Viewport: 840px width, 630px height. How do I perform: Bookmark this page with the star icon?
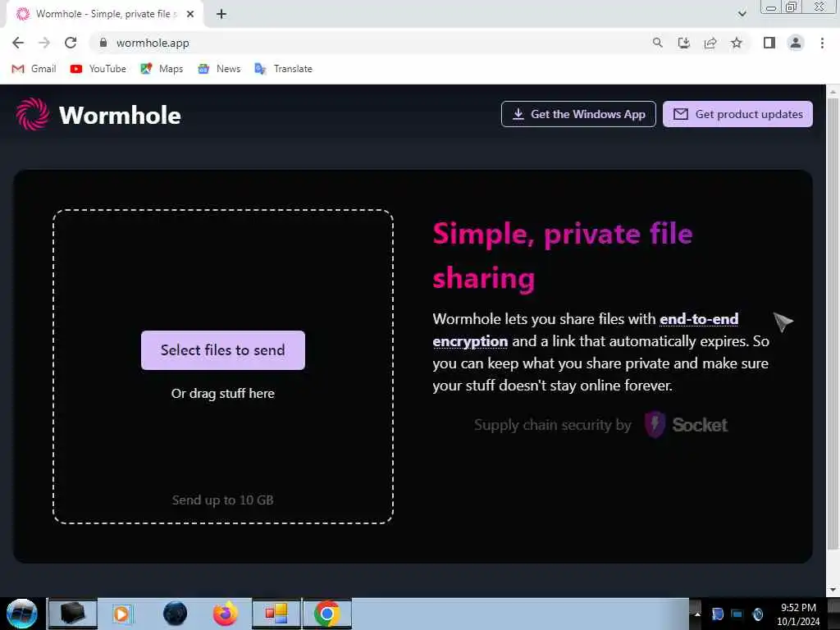coord(737,43)
